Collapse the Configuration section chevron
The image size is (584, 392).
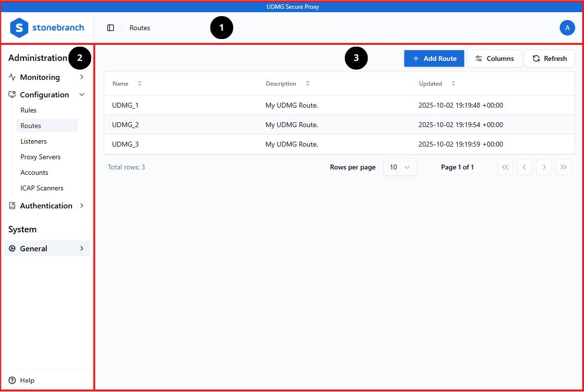pyautogui.click(x=81, y=94)
